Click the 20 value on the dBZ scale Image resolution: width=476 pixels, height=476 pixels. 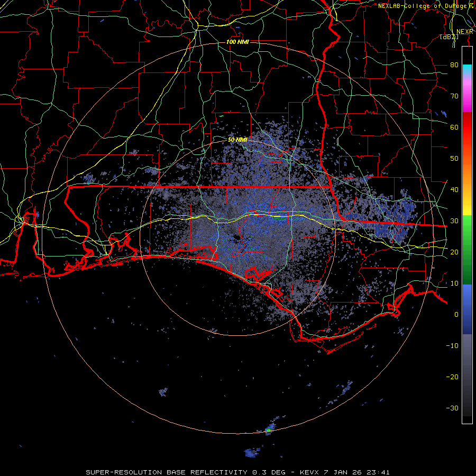pos(454,252)
